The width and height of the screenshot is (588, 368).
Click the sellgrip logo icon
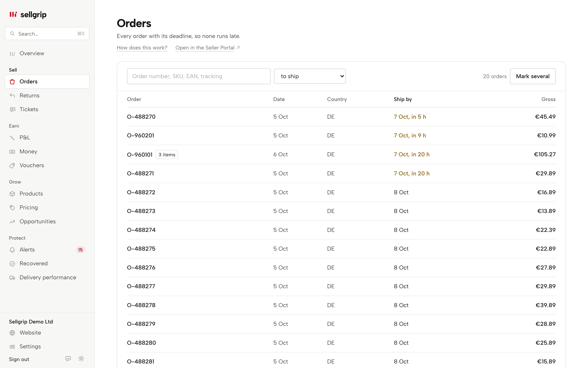pos(13,14)
